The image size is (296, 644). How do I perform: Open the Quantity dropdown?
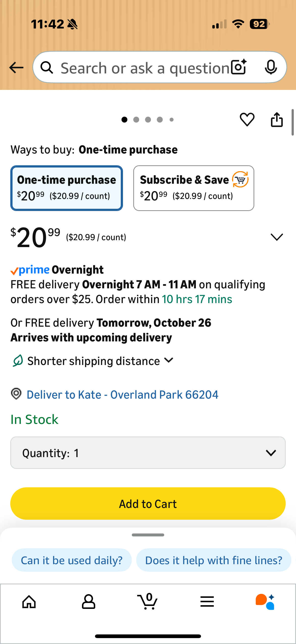click(x=148, y=453)
